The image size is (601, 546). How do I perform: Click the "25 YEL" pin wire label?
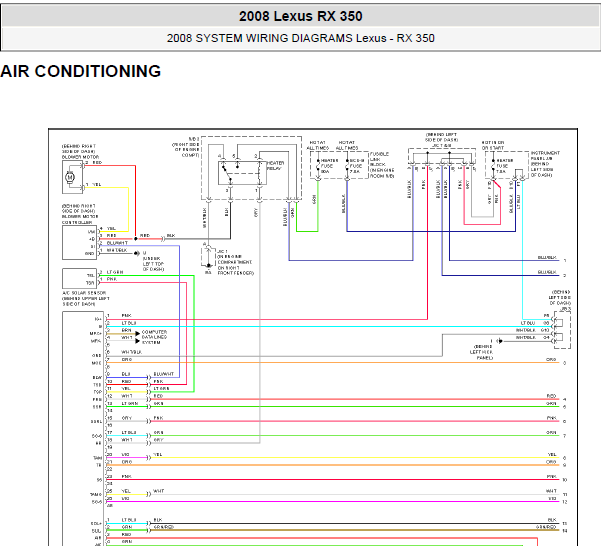(x=119, y=491)
